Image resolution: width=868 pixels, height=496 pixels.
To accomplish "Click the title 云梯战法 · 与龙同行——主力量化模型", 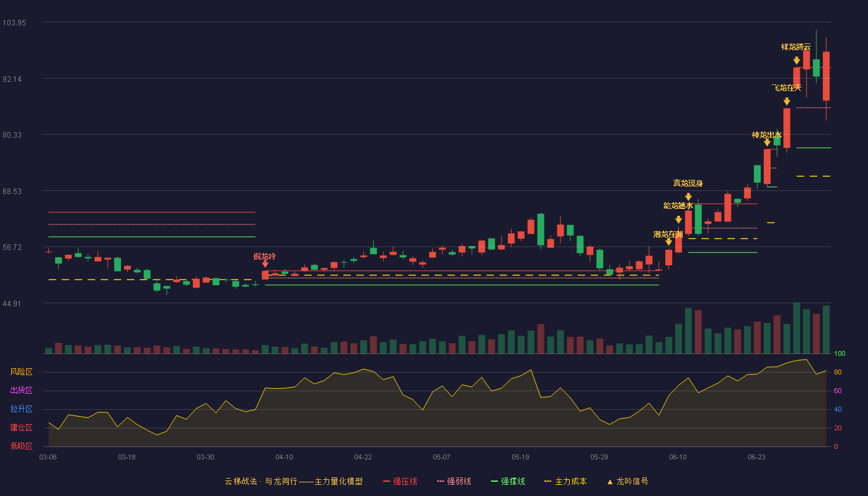I will [x=293, y=481].
